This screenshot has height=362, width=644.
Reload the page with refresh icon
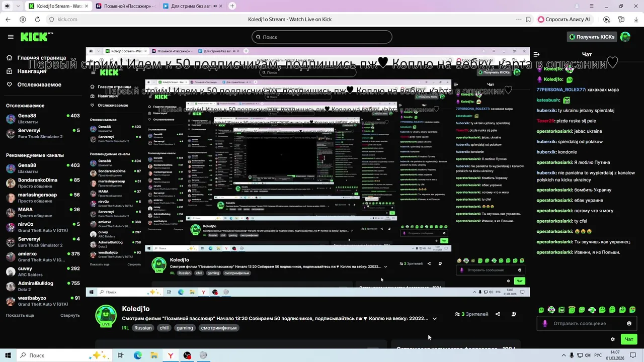pos(37,19)
